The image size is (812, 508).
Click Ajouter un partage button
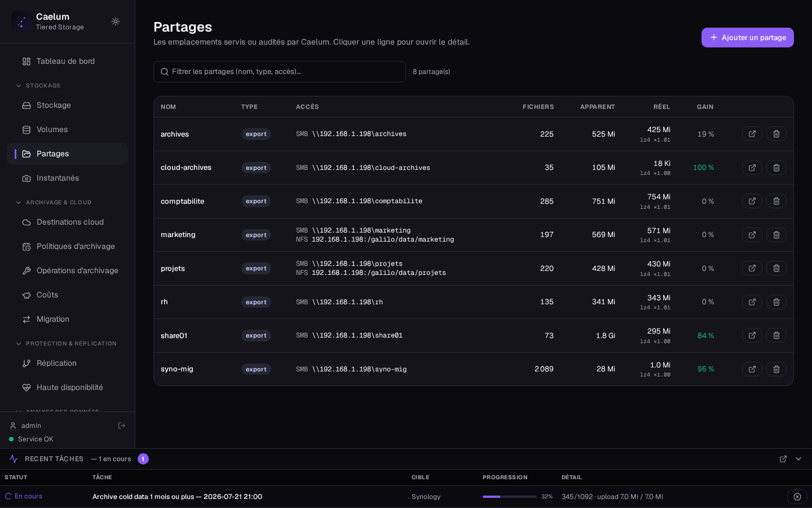pyautogui.click(x=748, y=37)
